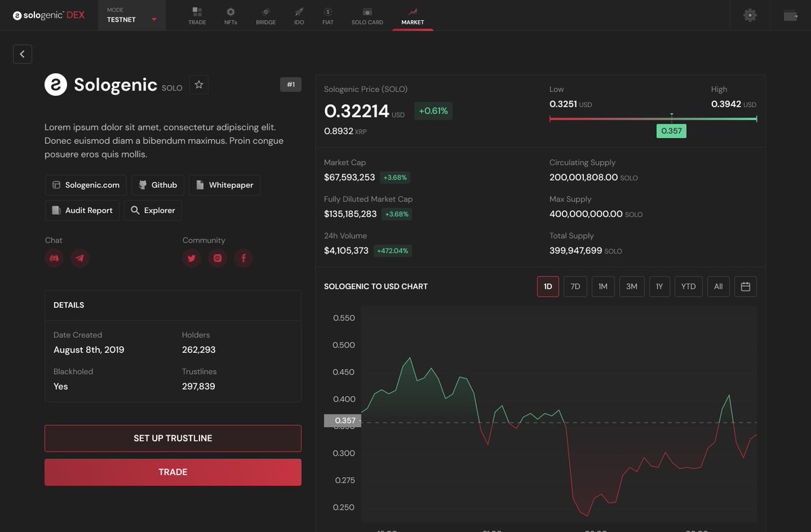Image resolution: width=811 pixels, height=532 pixels.
Task: Open settings via the gear icon
Action: [750, 15]
